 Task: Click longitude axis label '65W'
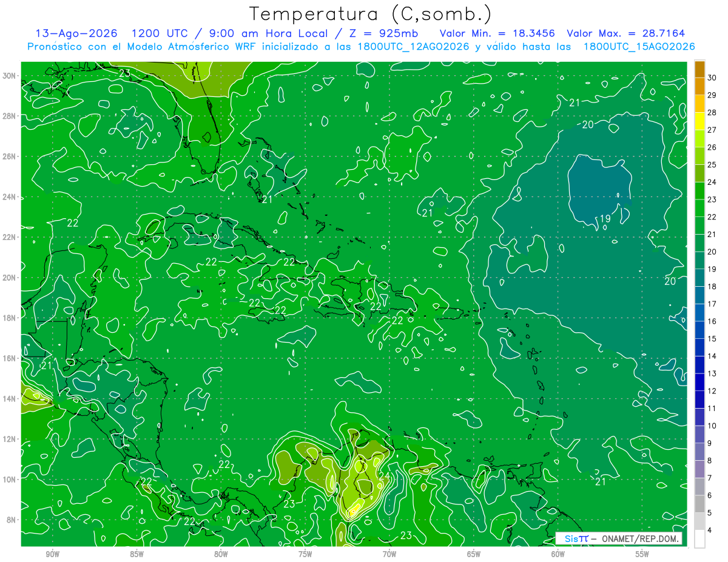(474, 554)
